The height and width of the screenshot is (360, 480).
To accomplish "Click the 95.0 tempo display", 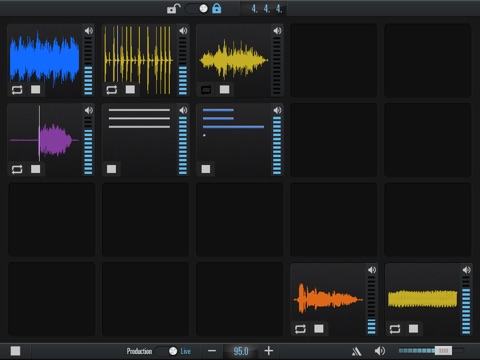I will [x=241, y=351].
